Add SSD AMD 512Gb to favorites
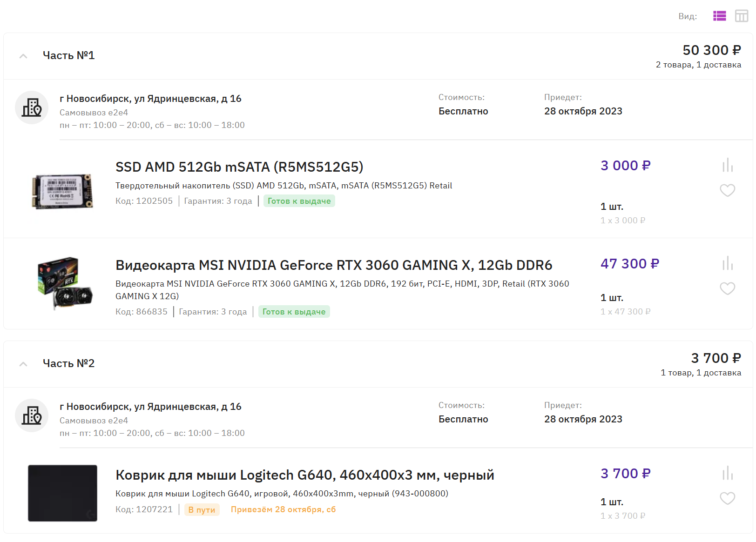 click(727, 190)
